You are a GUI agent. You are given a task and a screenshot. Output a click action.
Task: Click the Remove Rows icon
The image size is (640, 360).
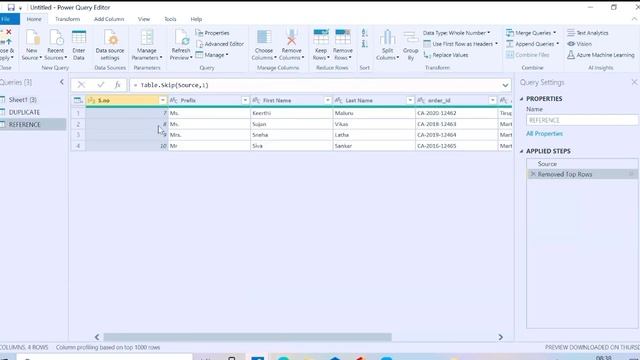click(343, 37)
